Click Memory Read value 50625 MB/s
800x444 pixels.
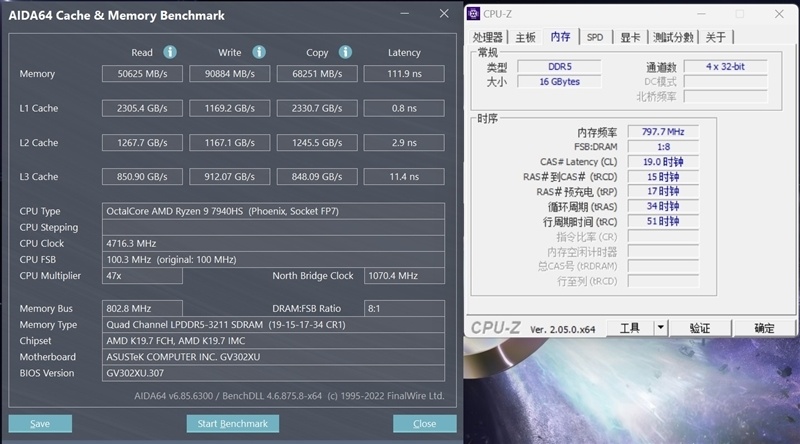coord(142,73)
